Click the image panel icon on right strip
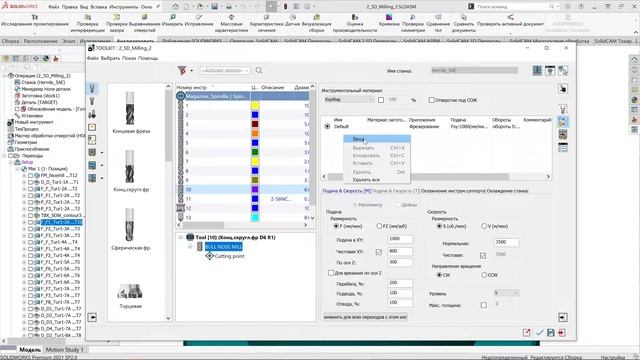 (563, 134)
